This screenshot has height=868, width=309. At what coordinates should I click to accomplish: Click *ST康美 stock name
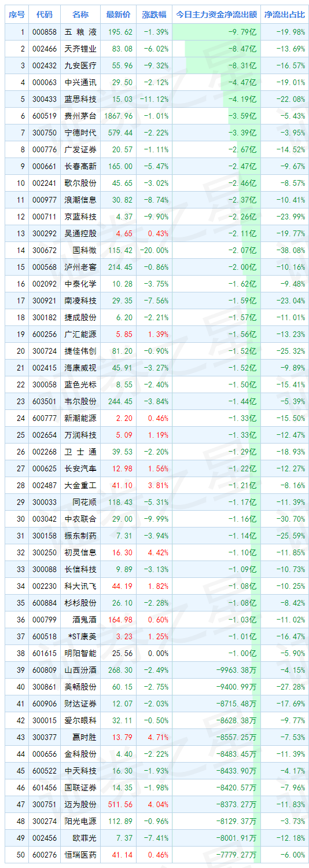[81, 636]
